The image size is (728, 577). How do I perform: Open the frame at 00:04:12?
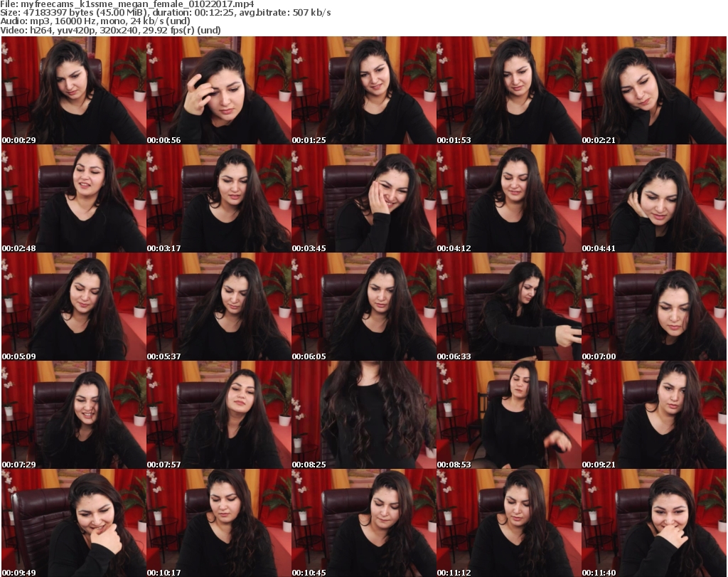[x=509, y=198]
